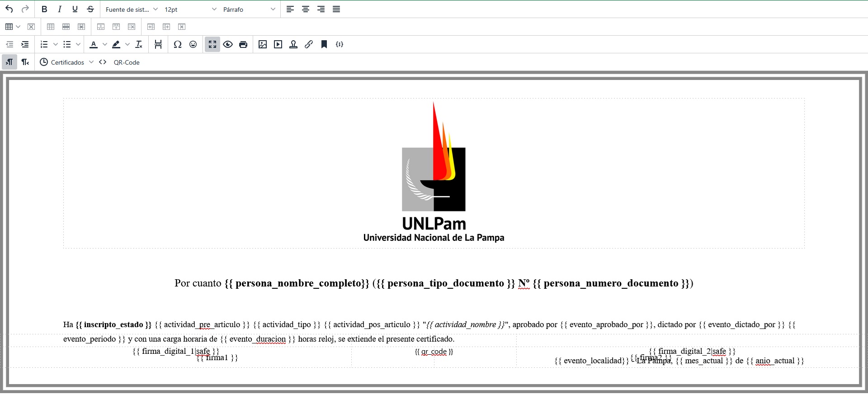868x399 pixels.
Task: Click the {{ qr_code }} cell
Action: coord(434,352)
